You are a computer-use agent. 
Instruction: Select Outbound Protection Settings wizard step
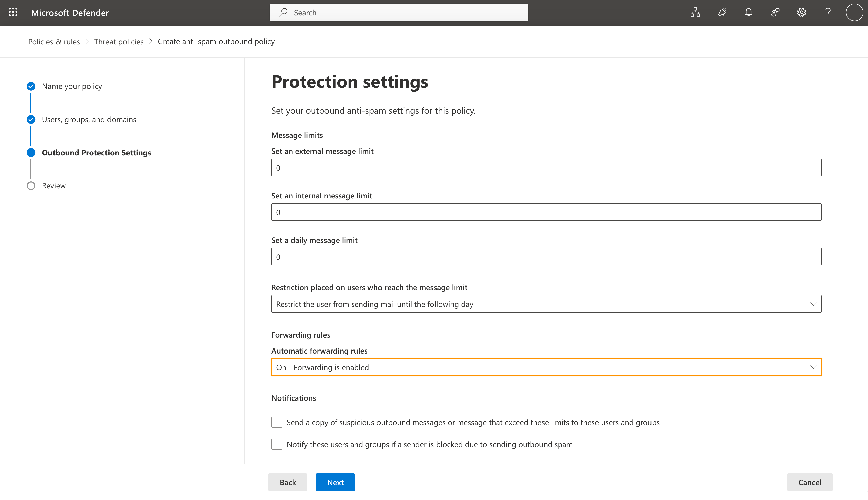point(96,153)
